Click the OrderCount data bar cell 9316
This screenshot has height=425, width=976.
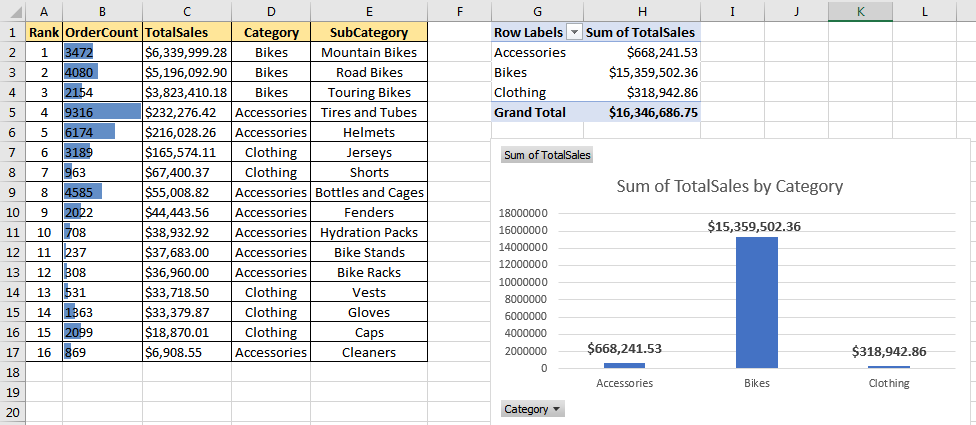pos(102,113)
